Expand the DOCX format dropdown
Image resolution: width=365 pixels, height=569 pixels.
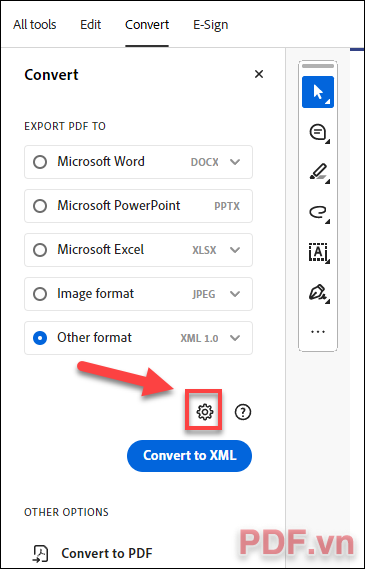235,162
